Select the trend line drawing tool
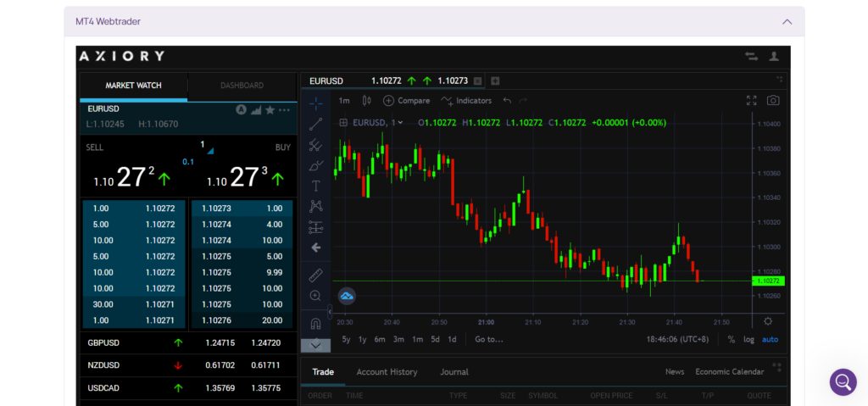This screenshot has width=868, height=406. point(316,124)
